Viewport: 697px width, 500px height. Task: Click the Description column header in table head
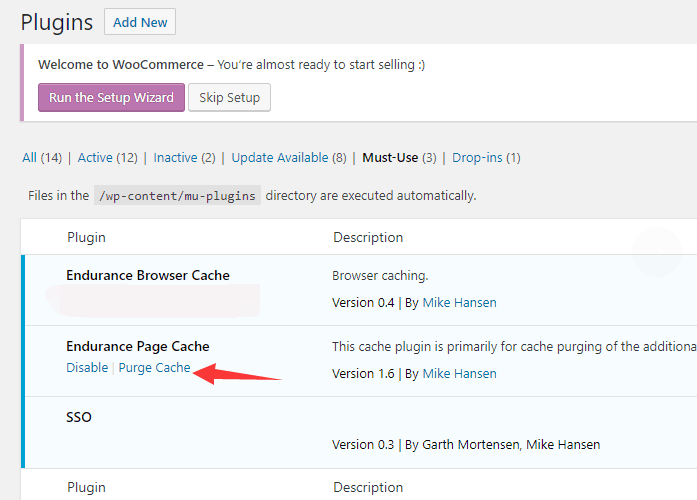(x=367, y=238)
